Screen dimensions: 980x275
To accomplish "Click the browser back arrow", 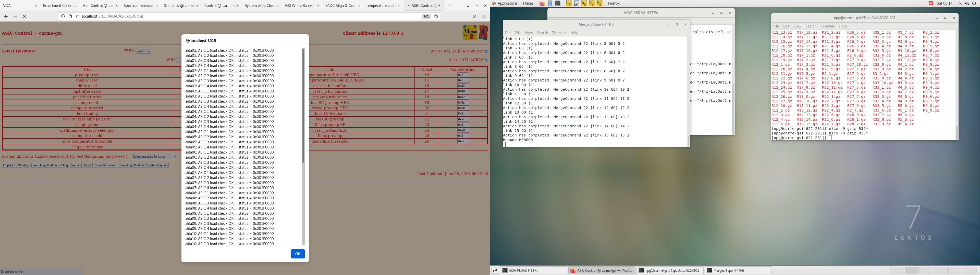I will coord(6,16).
